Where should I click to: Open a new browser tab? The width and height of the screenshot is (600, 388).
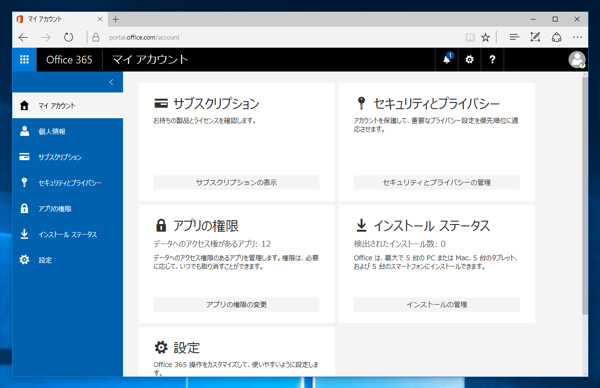(116, 19)
